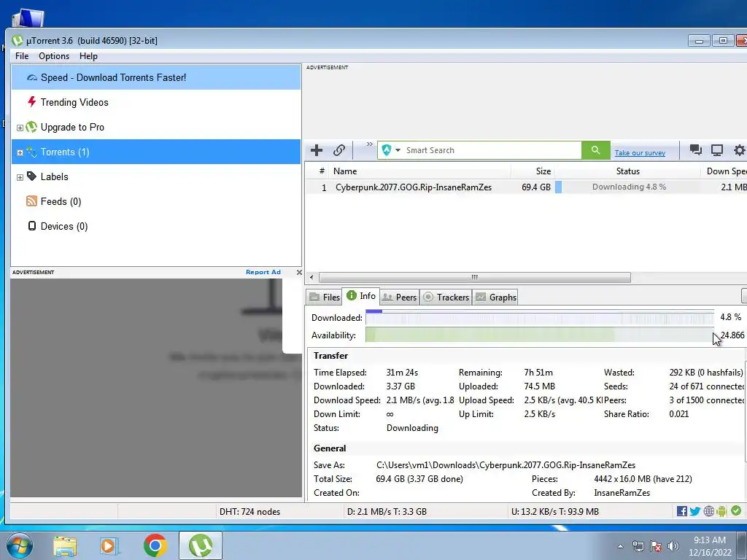The width and height of the screenshot is (747, 560).
Task: Click the RSS Feeds icon
Action: tap(31, 201)
